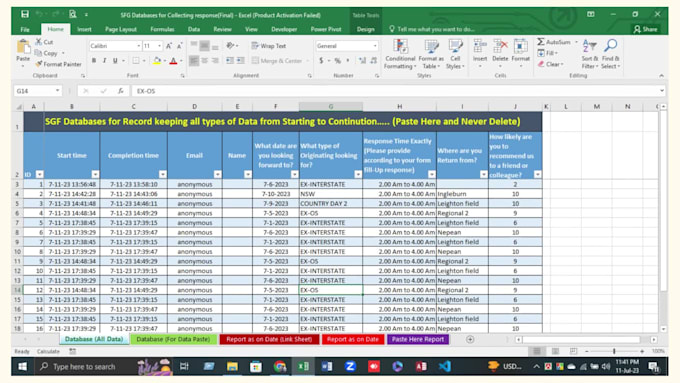Open the font name Calibri dropdown
The image size is (680, 383).
click(138, 46)
